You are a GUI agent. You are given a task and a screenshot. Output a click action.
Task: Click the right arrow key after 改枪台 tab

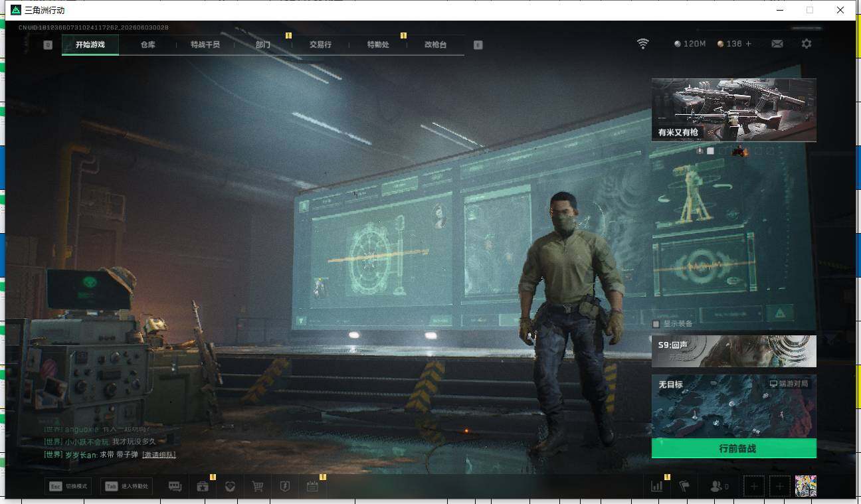(478, 45)
